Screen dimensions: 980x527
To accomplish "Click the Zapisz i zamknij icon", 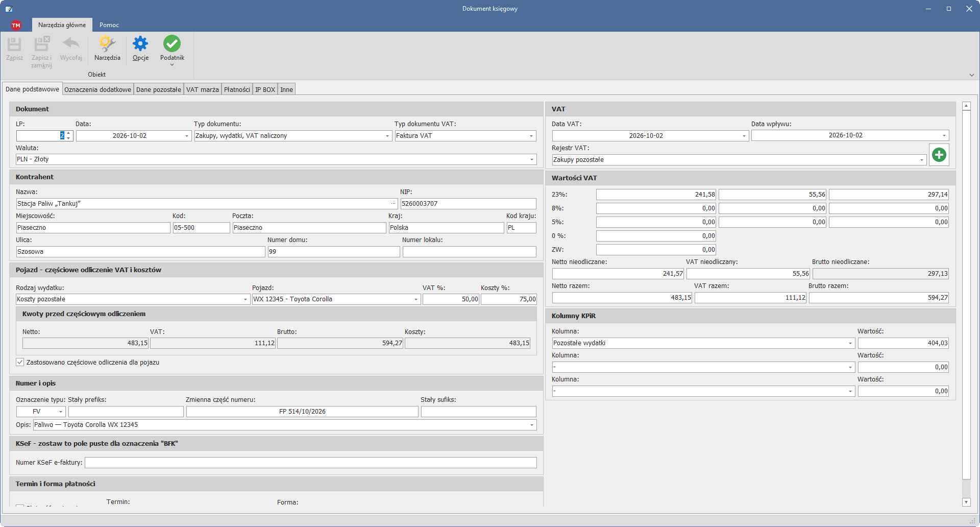I will pos(41,44).
